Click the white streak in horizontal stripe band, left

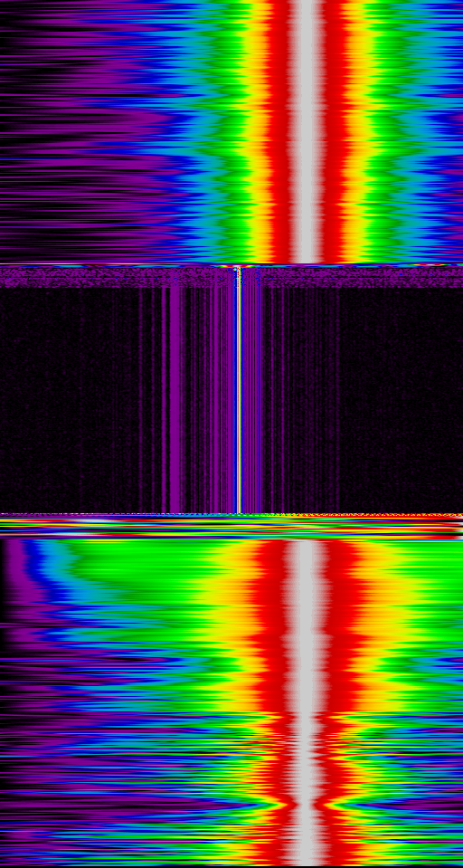94,521
